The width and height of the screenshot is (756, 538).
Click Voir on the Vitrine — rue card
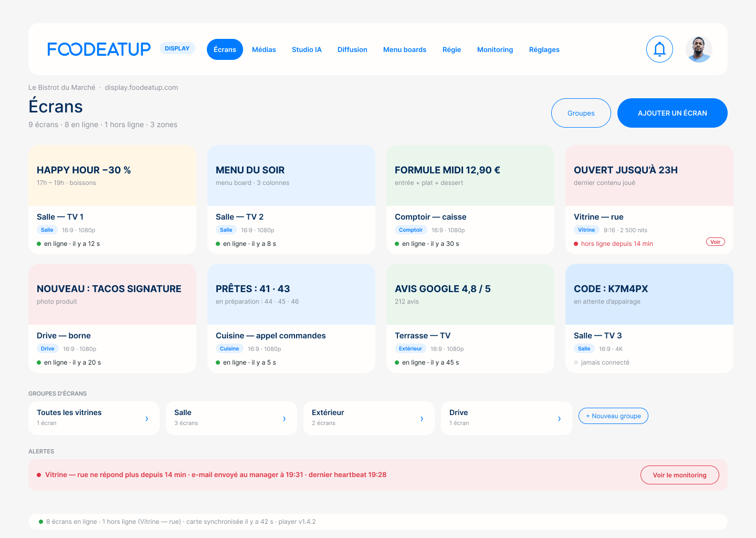click(716, 242)
